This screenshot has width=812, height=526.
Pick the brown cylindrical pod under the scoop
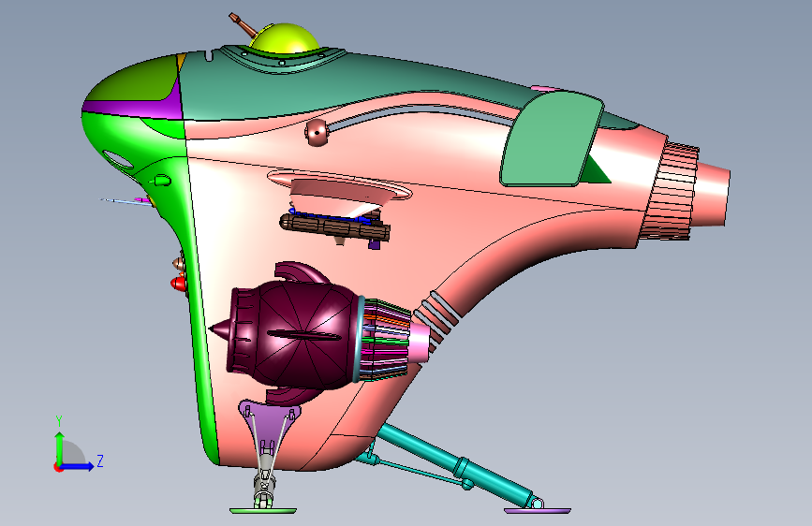(334, 227)
